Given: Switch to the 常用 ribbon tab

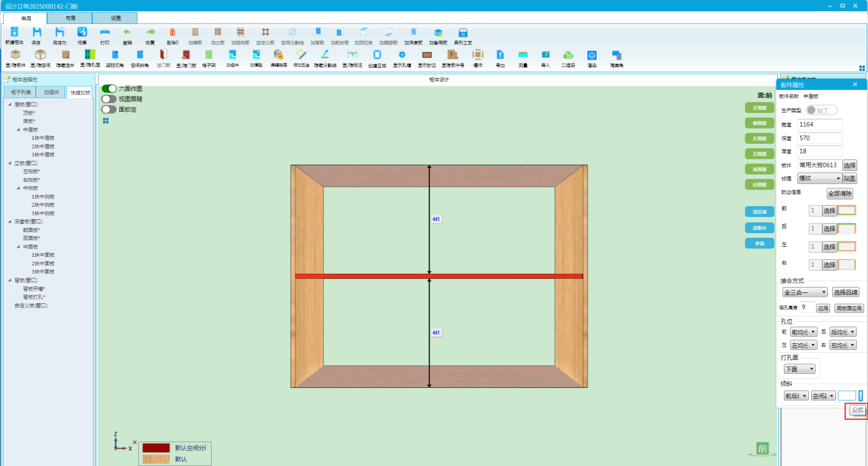Looking at the screenshot, I should 26,18.
